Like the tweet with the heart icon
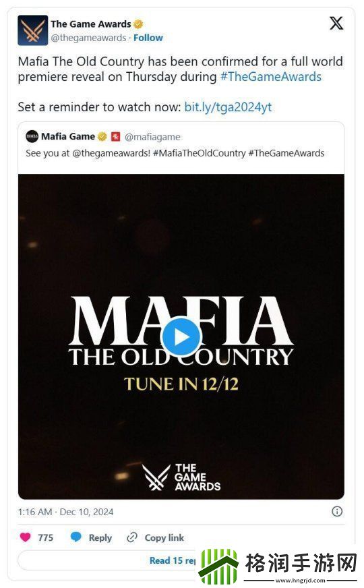This screenshot has height=588, width=364. coord(25,537)
